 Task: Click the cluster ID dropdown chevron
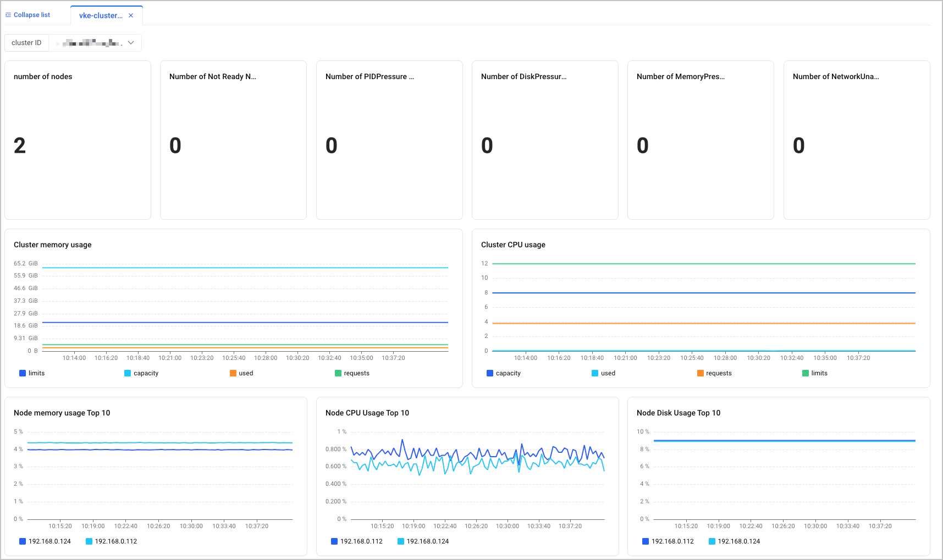point(131,43)
